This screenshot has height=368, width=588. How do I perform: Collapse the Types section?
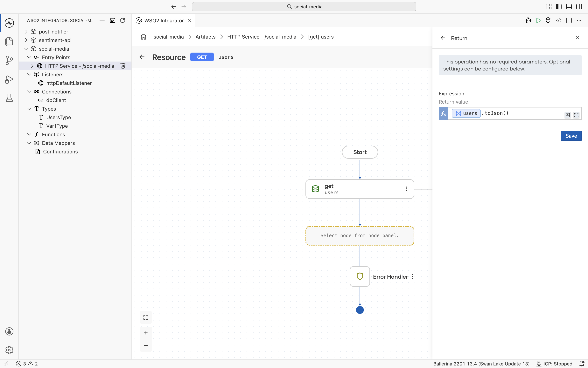29,109
